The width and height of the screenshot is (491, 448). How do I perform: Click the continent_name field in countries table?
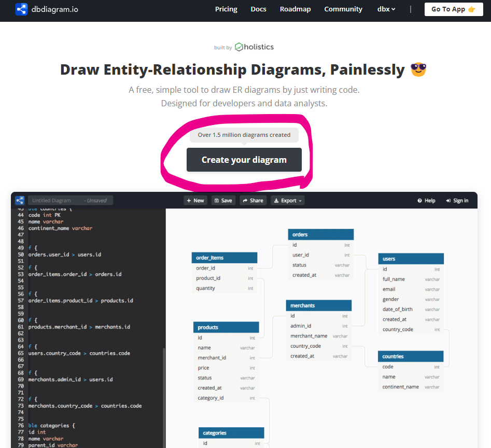click(411, 387)
